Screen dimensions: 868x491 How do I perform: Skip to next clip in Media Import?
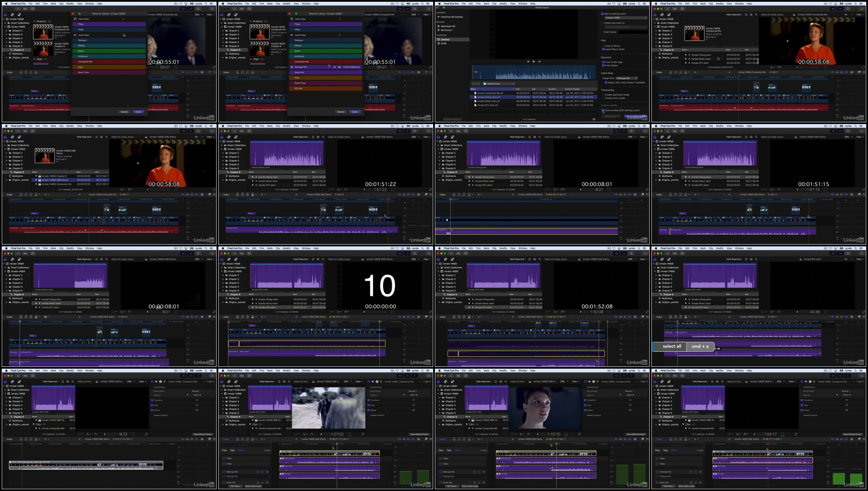pos(539,62)
